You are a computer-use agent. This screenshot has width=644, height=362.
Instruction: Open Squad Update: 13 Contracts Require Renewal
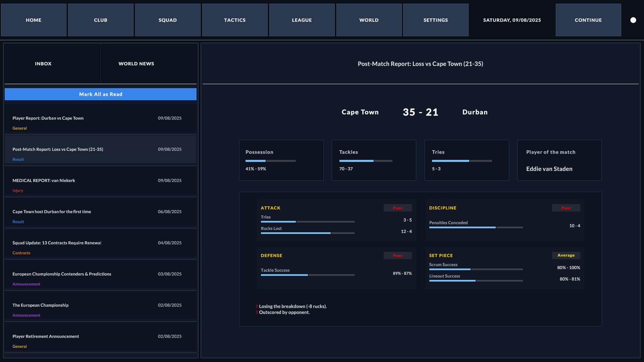[101, 244]
